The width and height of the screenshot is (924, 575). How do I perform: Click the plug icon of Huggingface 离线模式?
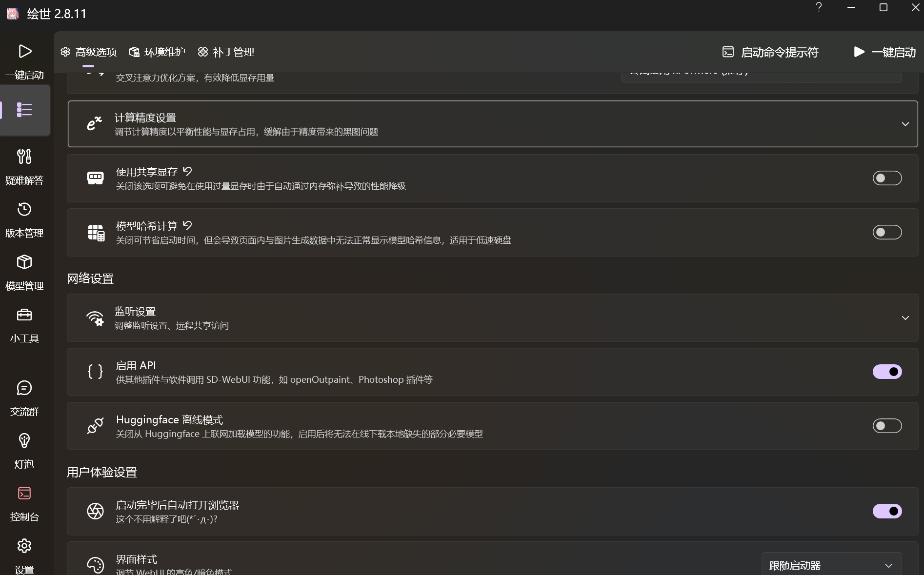(x=95, y=426)
